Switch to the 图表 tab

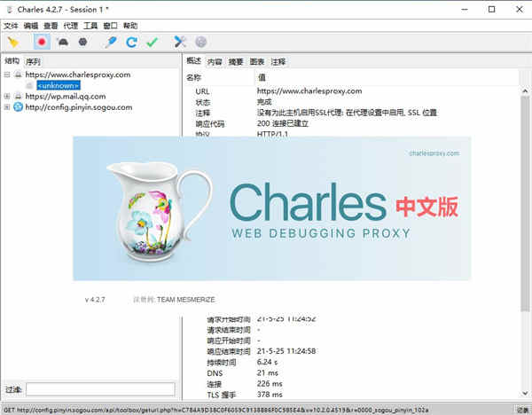[257, 62]
